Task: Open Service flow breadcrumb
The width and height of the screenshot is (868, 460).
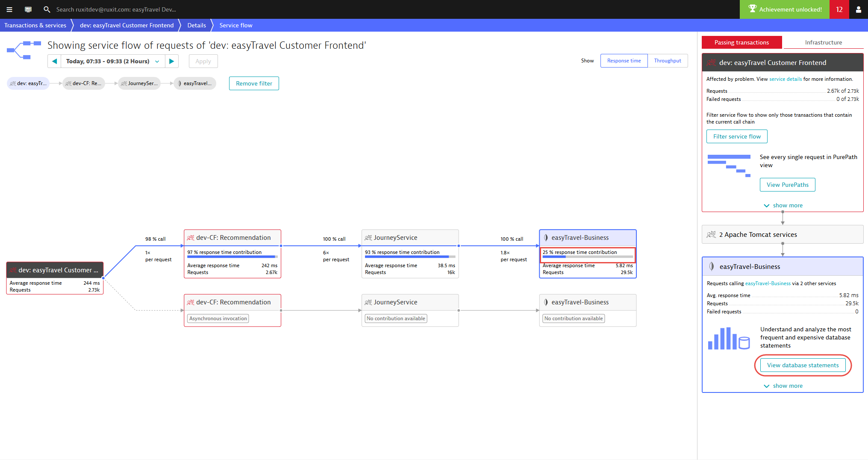Action: click(x=236, y=25)
